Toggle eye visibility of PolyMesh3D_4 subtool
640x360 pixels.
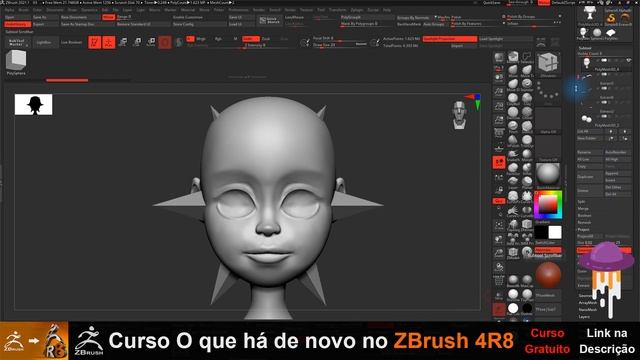pos(629,60)
